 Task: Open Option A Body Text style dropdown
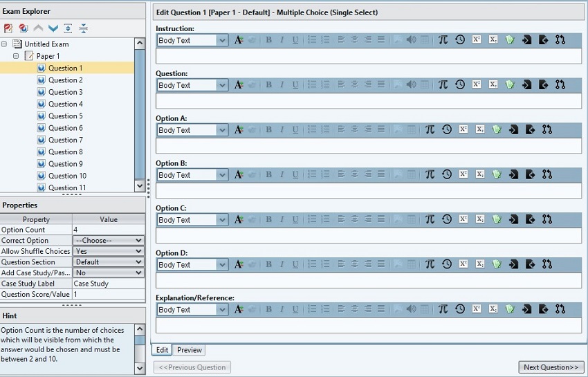222,130
